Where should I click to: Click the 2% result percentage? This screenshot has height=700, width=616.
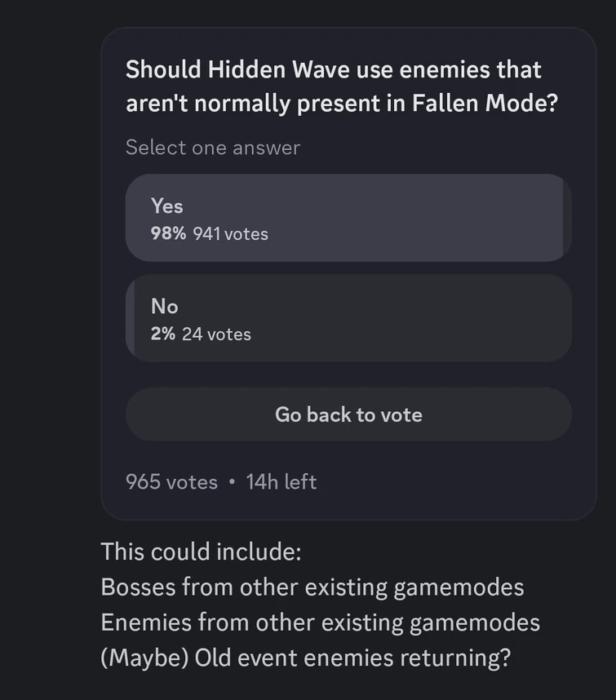[162, 334]
